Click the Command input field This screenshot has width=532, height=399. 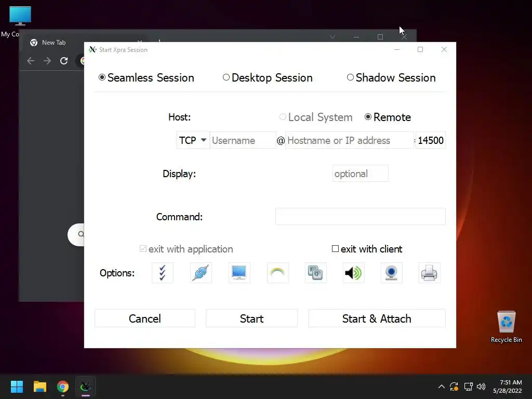coord(361,216)
